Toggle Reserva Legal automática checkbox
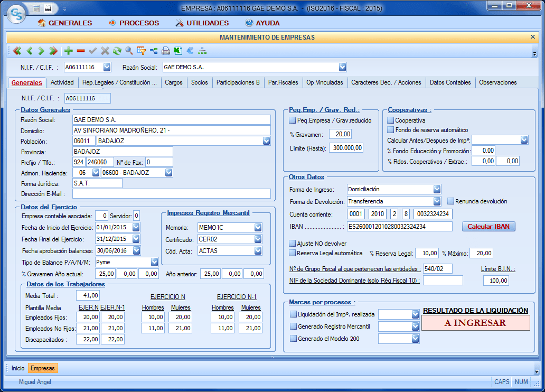Screen dimensions: 545x392 (293, 253)
